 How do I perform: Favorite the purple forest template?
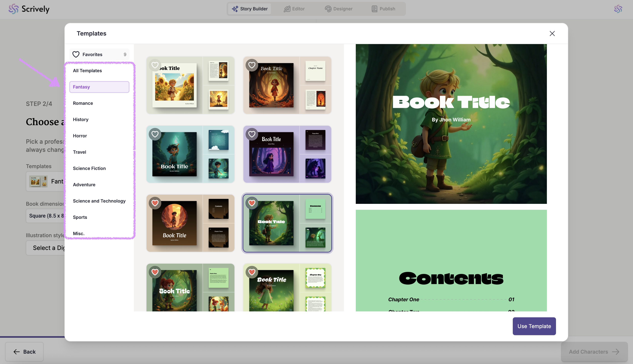pyautogui.click(x=252, y=134)
